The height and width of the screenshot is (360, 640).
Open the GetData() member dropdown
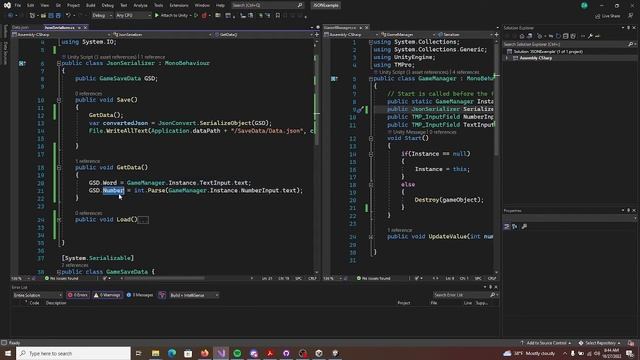pyautogui.click(x=264, y=35)
